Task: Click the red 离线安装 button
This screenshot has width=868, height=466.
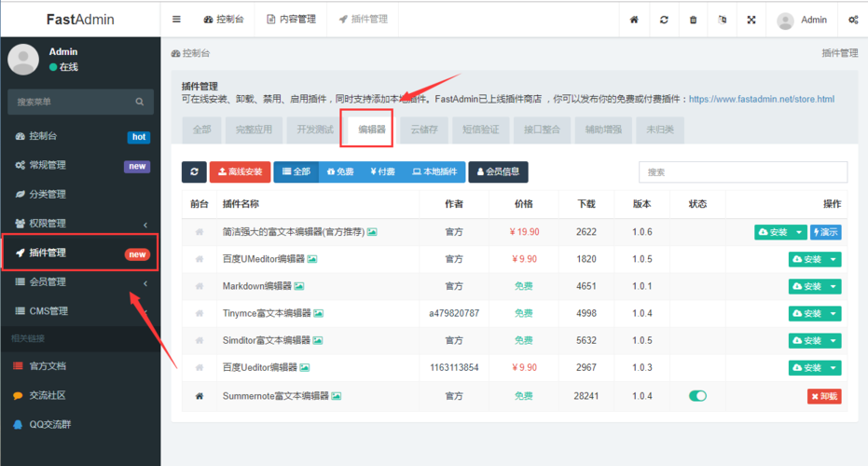Action: point(241,171)
